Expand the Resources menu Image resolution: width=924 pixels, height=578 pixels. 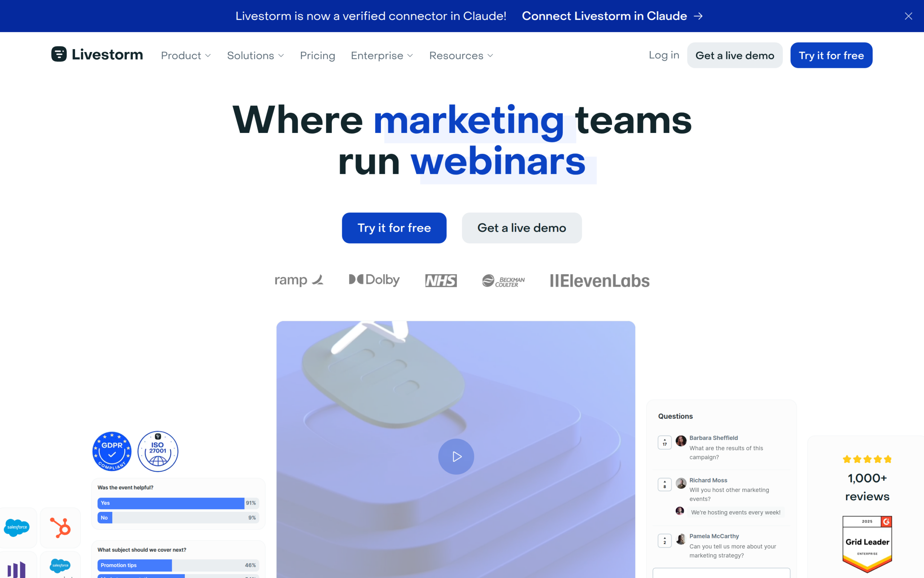461,55
